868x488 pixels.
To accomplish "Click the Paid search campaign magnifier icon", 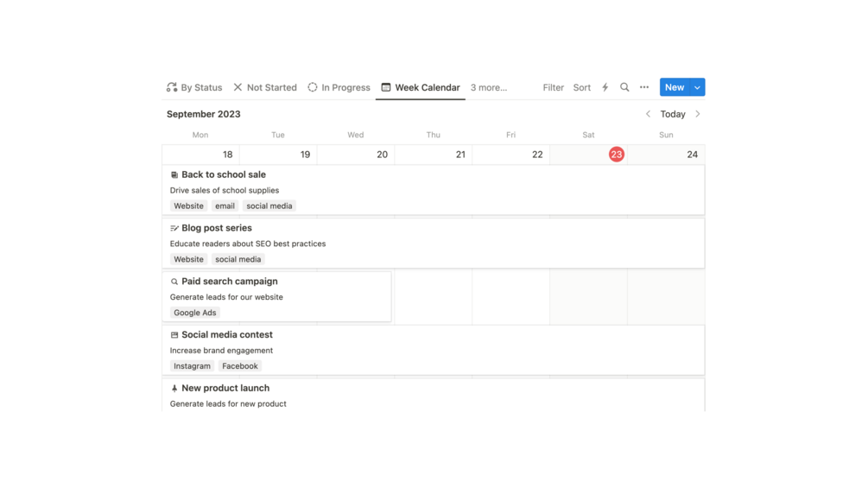I will click(174, 282).
